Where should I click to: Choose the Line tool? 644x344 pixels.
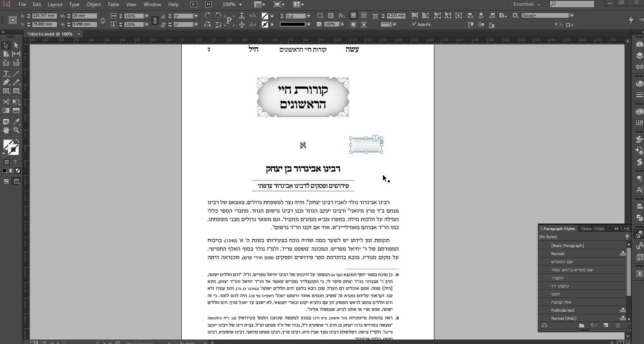pyautogui.click(x=16, y=74)
